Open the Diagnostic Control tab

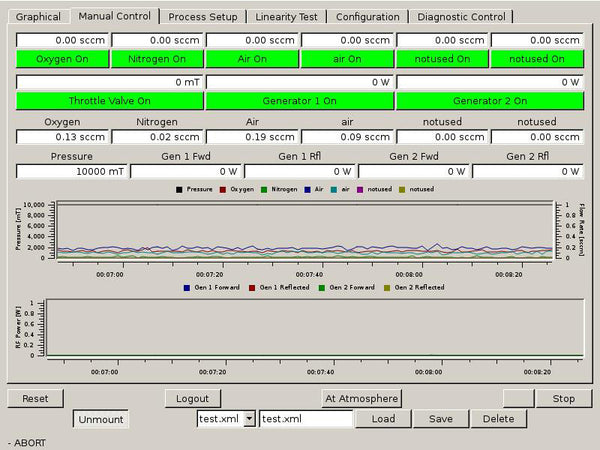pos(461,16)
